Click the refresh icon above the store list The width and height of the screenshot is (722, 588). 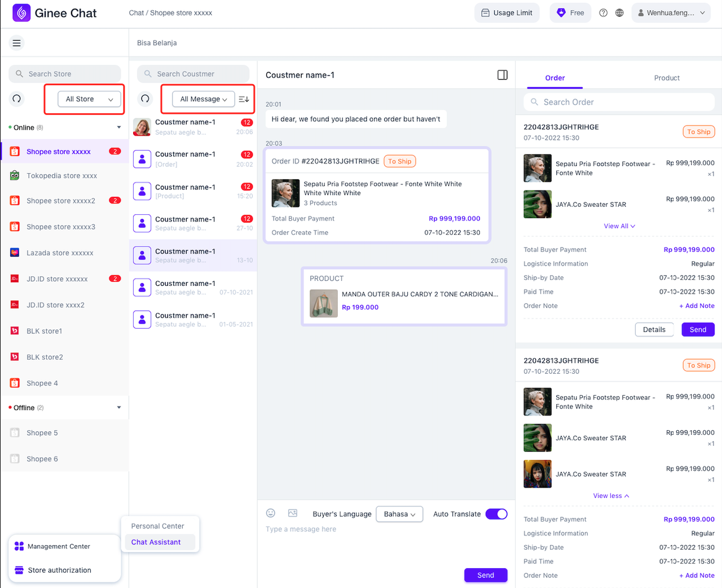coord(16,99)
